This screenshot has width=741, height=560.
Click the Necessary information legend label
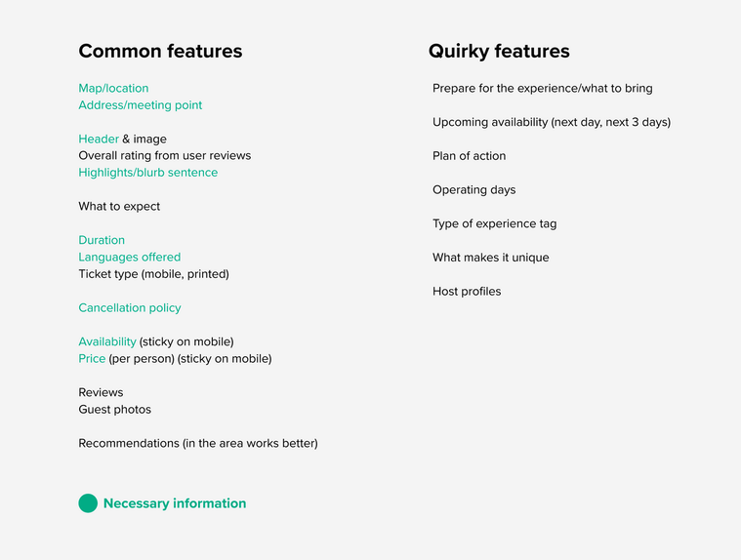[175, 503]
